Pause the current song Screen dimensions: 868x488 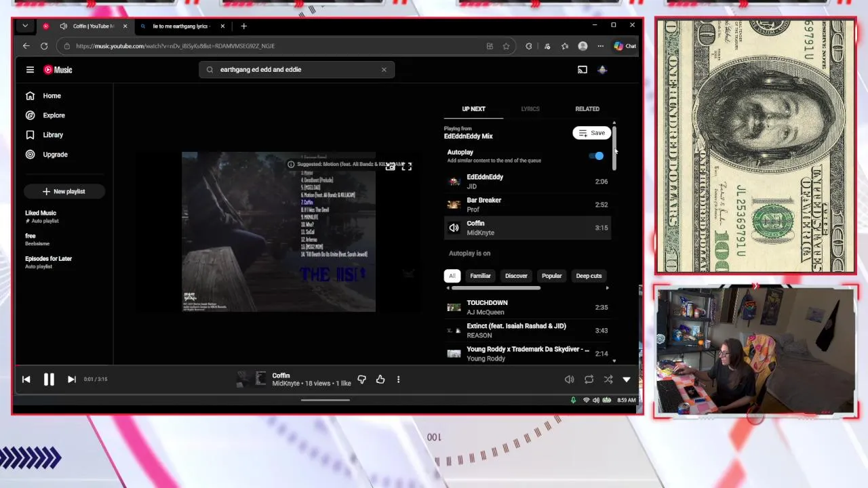point(49,380)
